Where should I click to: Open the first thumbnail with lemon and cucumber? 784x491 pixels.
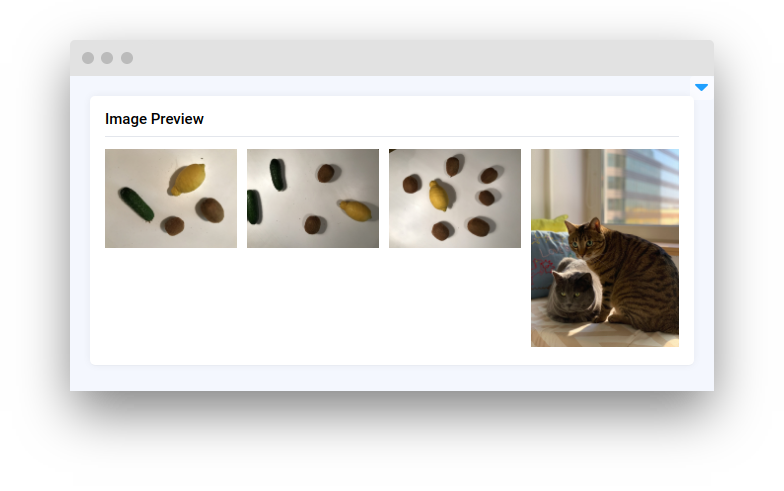(170, 198)
